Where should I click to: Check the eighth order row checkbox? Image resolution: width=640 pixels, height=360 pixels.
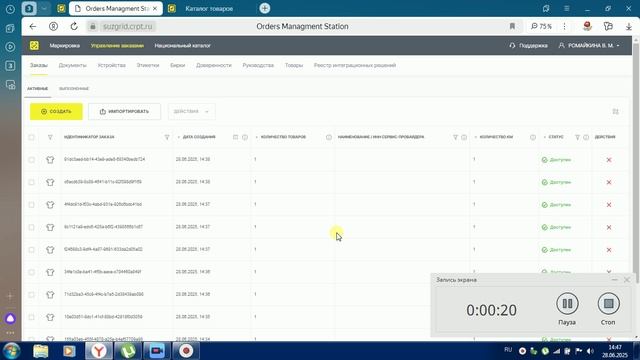click(x=31, y=317)
